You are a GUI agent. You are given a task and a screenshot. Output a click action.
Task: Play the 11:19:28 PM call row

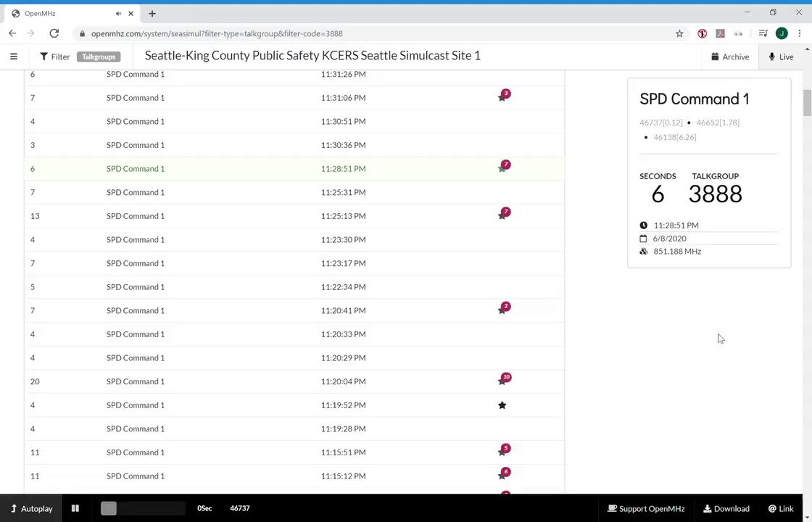[x=294, y=428]
